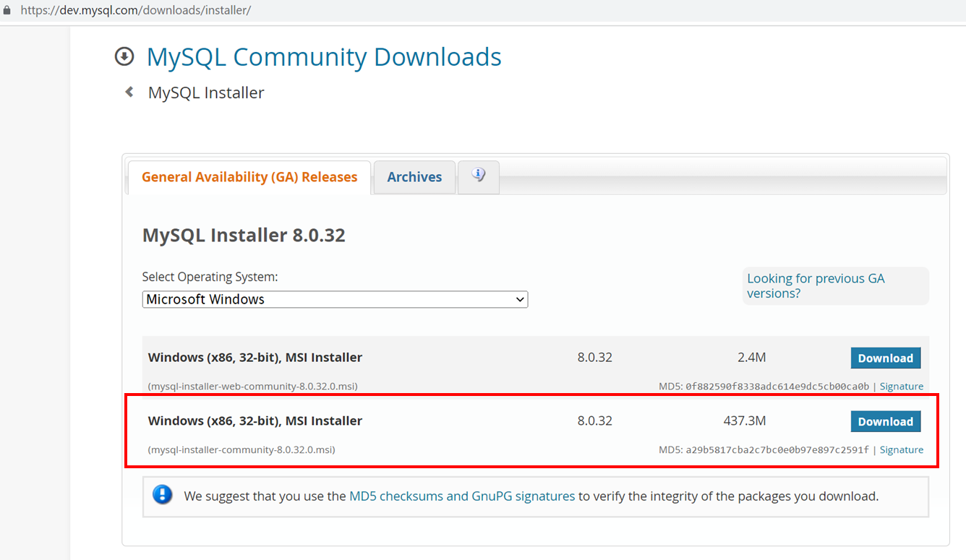Click the back arrow beside MySQL Installer
The height and width of the screenshot is (560, 966).
(129, 92)
